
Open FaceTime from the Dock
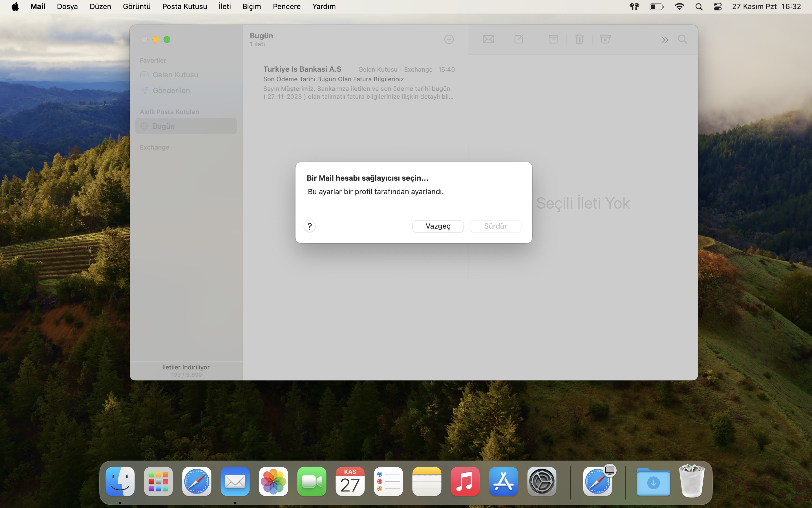[312, 481]
